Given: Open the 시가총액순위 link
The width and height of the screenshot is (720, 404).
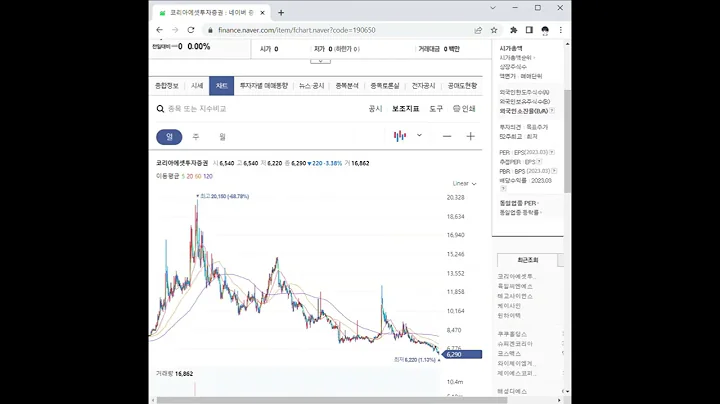Looking at the screenshot, I should [517, 57].
